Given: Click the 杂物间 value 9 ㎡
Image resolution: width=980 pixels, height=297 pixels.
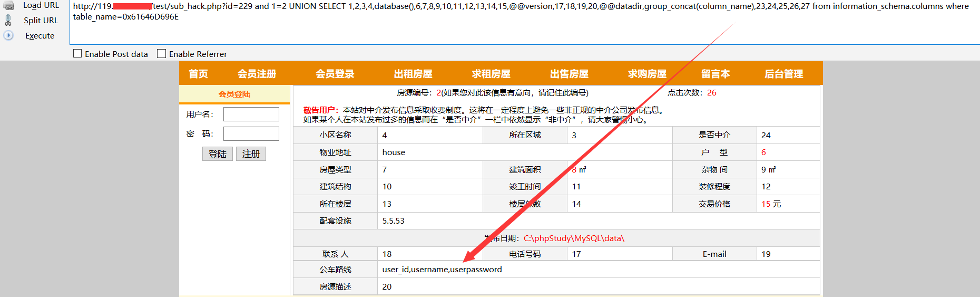Looking at the screenshot, I should click(769, 169).
